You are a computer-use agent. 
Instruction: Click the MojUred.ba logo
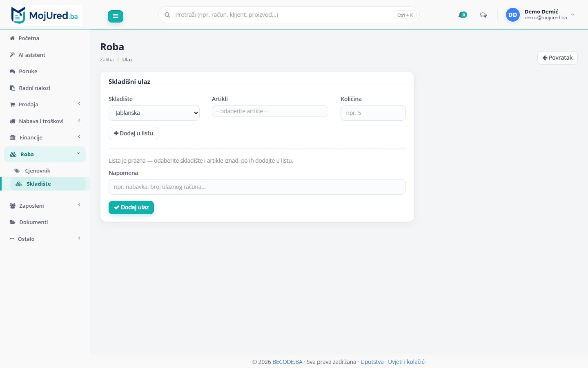[x=45, y=16]
